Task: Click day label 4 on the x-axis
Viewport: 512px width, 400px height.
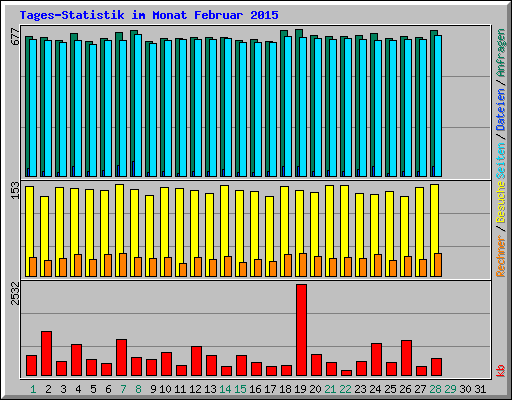Action: (78, 389)
